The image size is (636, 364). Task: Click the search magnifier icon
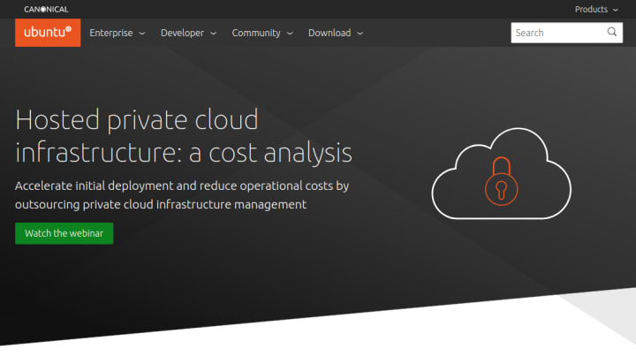(x=611, y=32)
